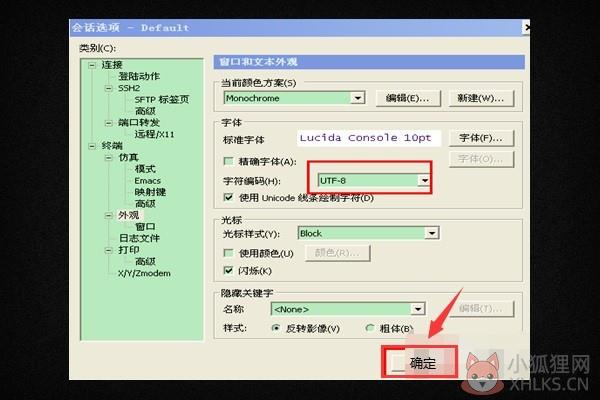Viewport: 600px width, 400px height.
Task: Select SFTP 标签页 tree item
Action: coord(161,100)
